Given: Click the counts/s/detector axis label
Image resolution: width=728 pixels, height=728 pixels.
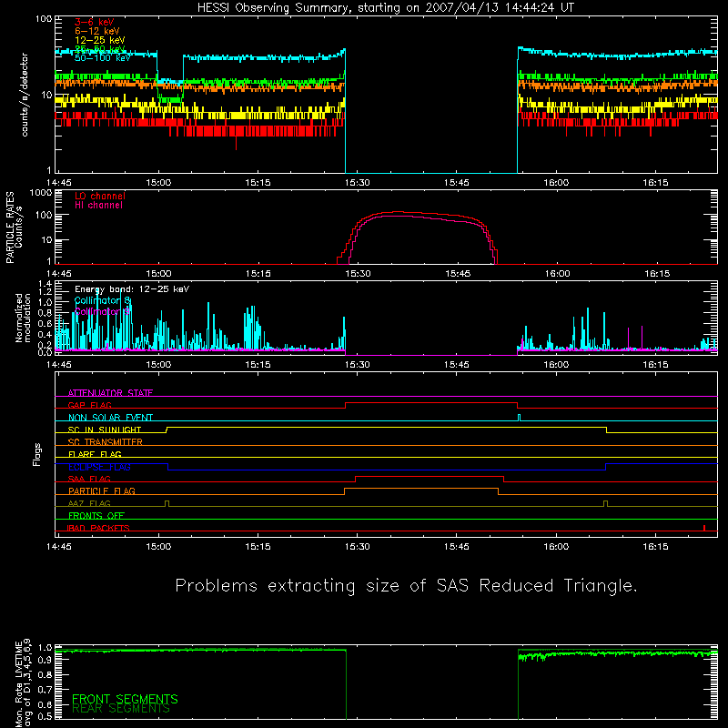Looking at the screenshot, I should pos(25,95).
